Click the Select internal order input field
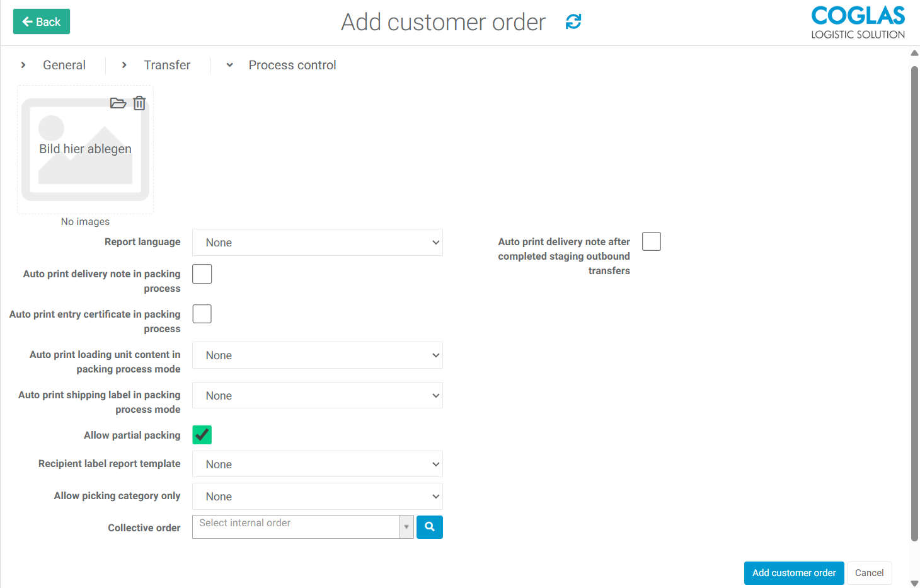 click(x=296, y=527)
